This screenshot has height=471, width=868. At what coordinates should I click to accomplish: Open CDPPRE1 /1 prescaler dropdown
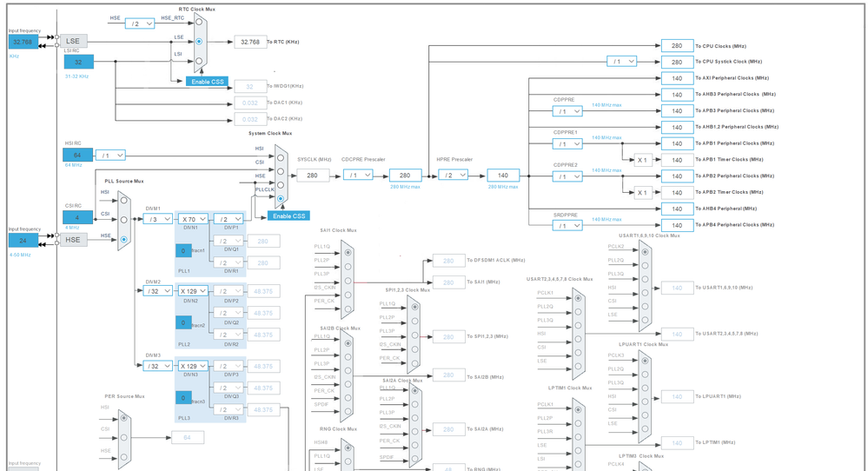(x=567, y=144)
